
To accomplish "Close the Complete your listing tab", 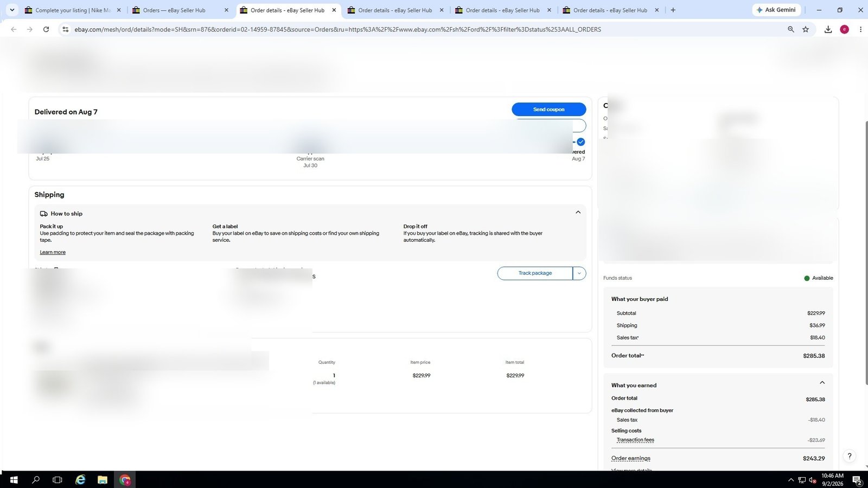I will pyautogui.click(x=119, y=10).
